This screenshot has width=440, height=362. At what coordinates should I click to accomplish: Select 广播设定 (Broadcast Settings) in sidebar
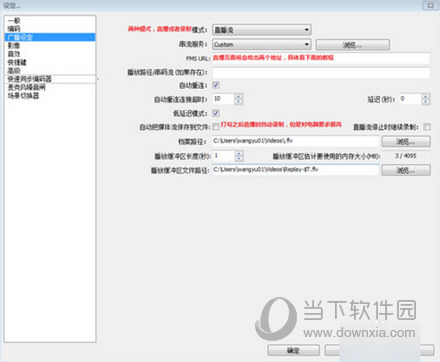click(50, 37)
